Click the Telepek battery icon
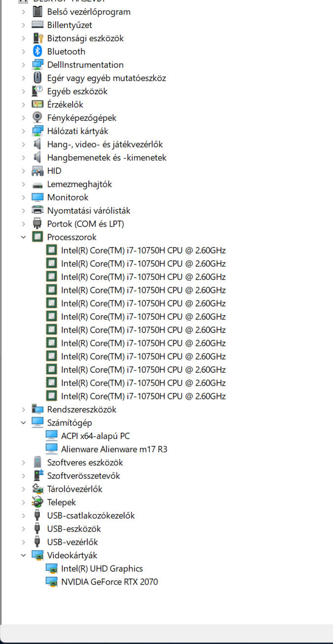 coord(38,502)
